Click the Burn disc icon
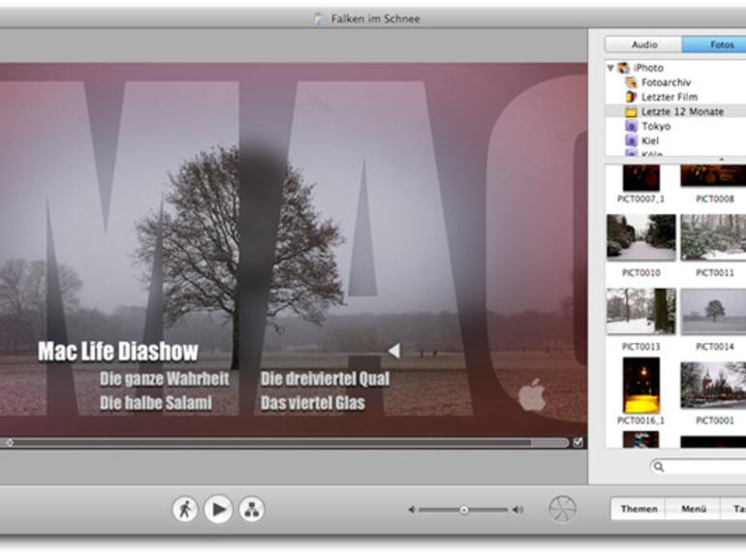This screenshot has width=746, height=560. (x=562, y=509)
